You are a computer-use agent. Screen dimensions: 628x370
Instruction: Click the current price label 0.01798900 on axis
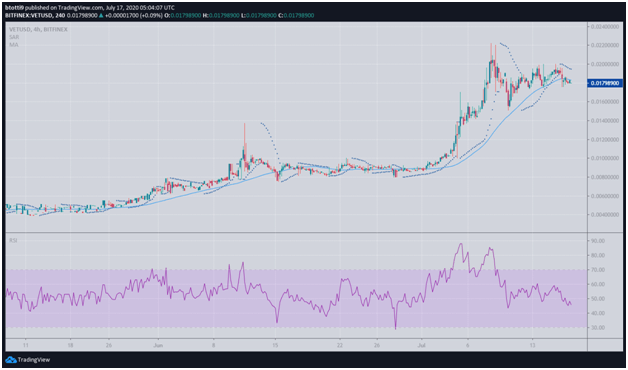605,83
